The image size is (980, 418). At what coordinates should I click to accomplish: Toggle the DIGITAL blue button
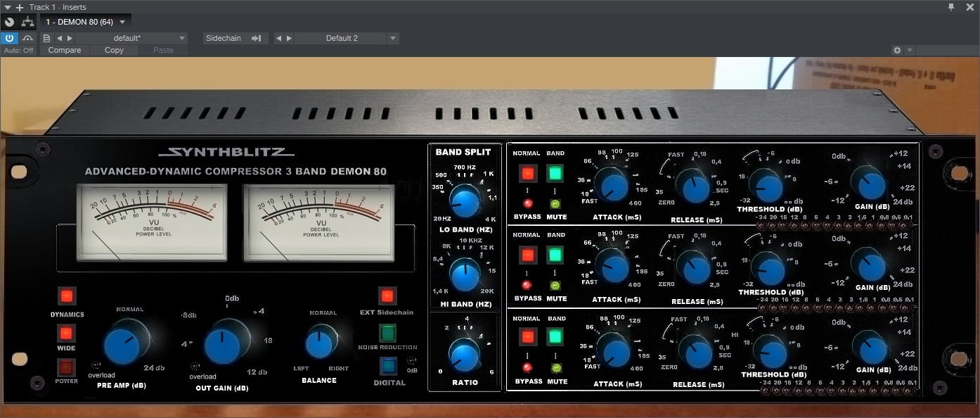coord(388,366)
